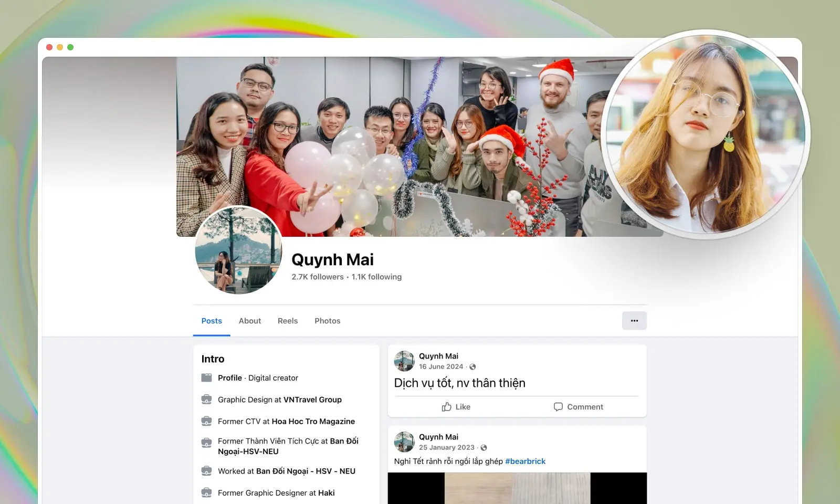This screenshot has height=504, width=840.
Task: Open the Ban Đối Ngoại - HSV - NEU worked-at link
Action: (306, 471)
